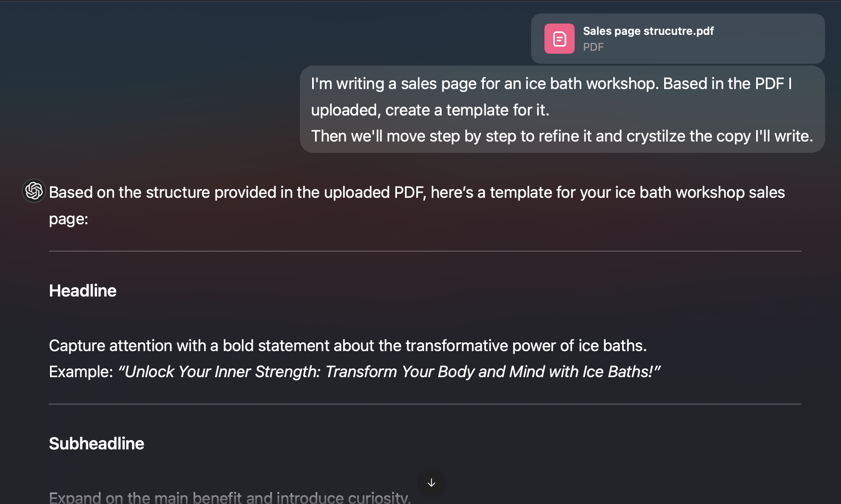Click the ChatGPT logo avatar

click(x=34, y=191)
